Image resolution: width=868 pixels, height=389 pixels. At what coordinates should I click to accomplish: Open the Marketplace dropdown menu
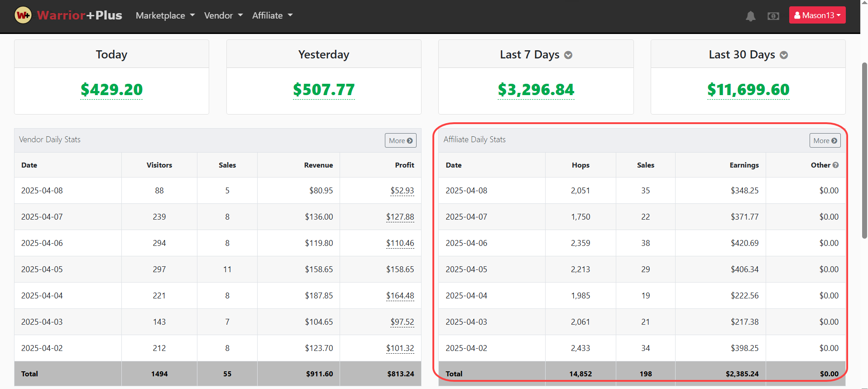point(165,15)
